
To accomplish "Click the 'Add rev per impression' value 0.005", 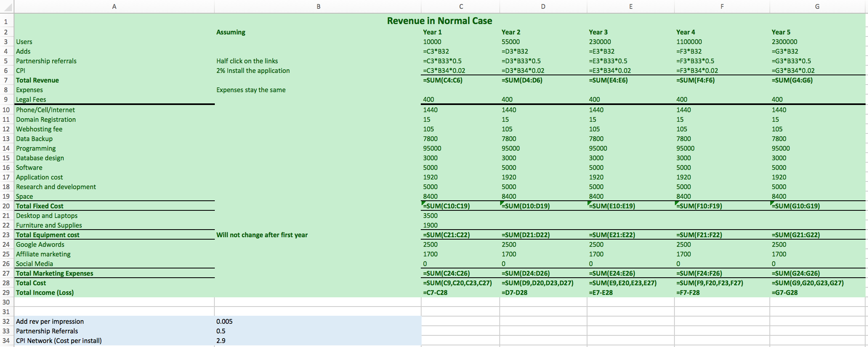I will 224,321.
